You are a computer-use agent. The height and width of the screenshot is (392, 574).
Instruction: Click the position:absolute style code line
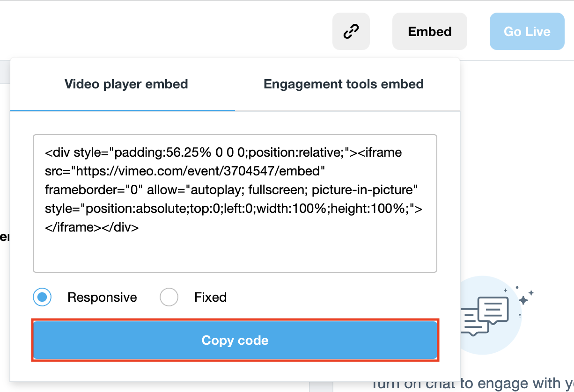pos(234,209)
